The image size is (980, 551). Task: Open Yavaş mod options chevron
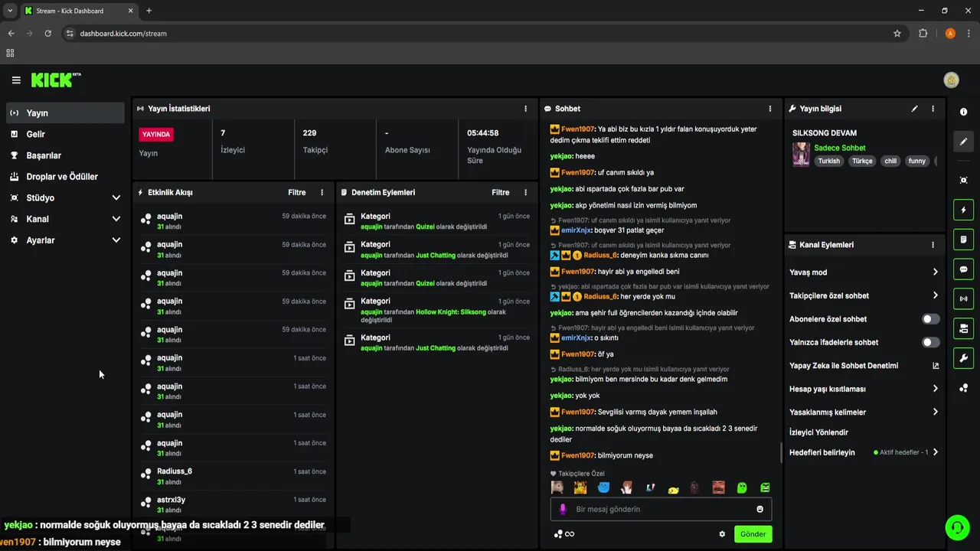coord(936,272)
